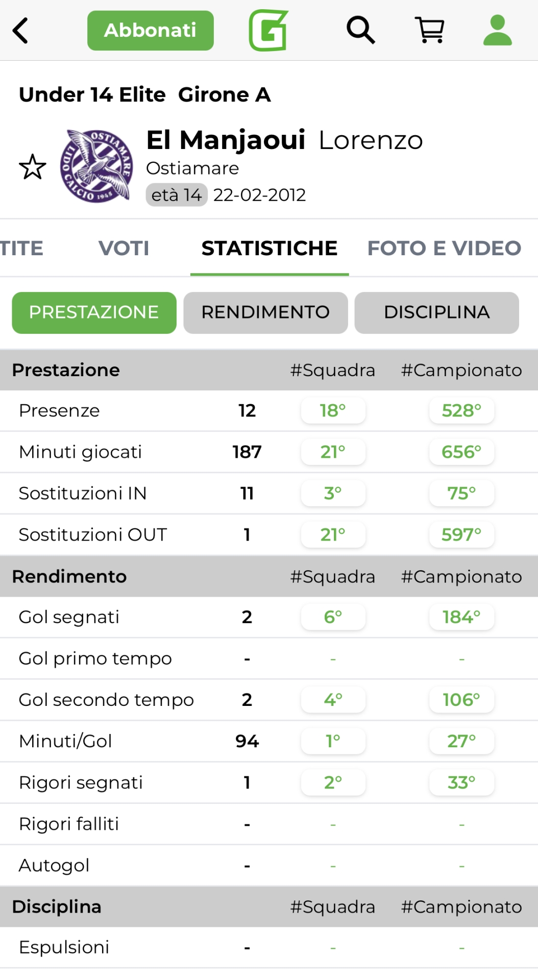This screenshot has height=980, width=538.
Task: Tap the 1° Minuti/Gol squad ranking badge
Action: tap(333, 741)
